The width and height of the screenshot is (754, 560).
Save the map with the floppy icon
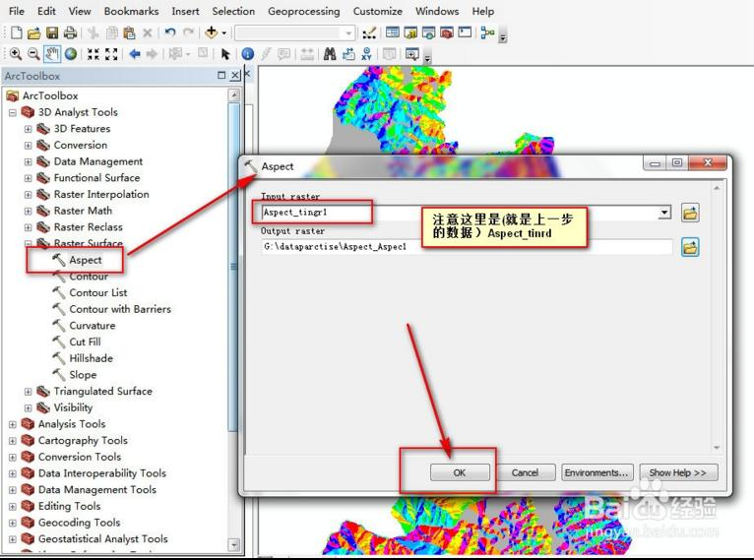(52, 32)
